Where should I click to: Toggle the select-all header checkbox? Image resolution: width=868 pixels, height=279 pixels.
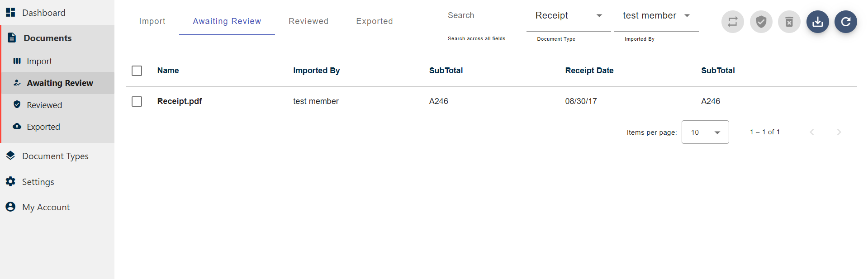tap(137, 71)
